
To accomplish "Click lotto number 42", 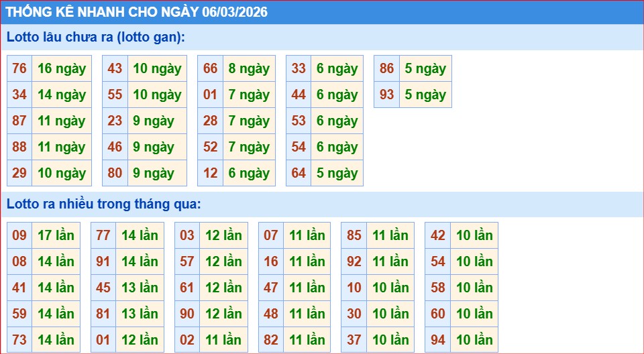I will click(438, 235).
